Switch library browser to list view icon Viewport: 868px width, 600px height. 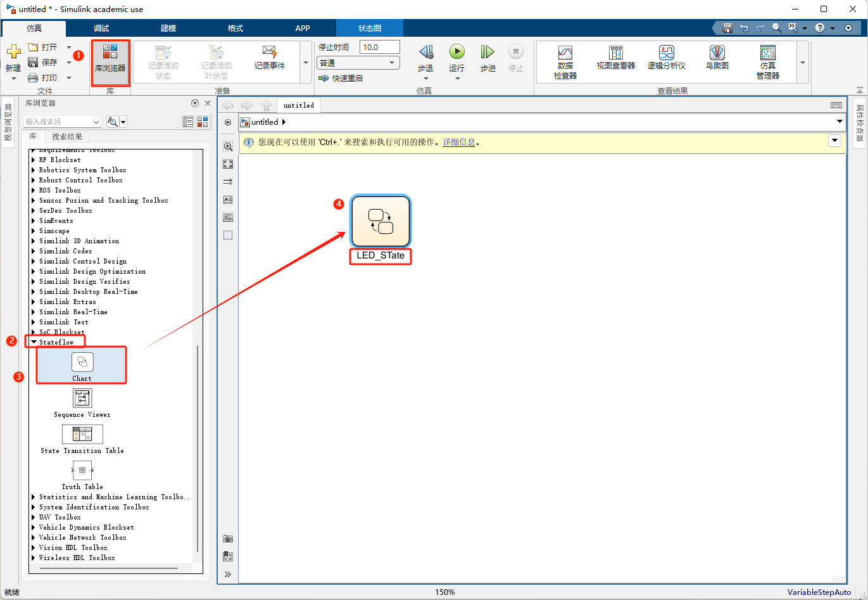188,122
